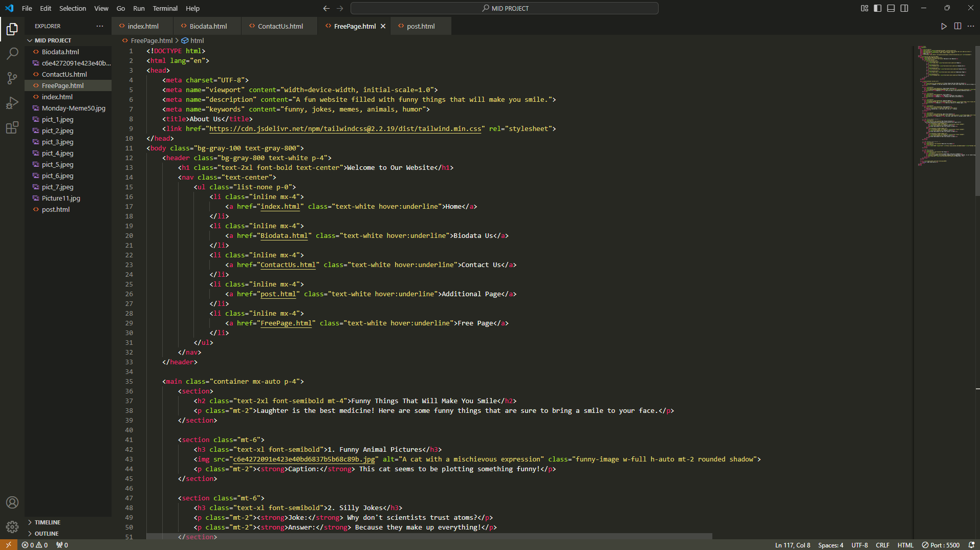Click the MID PROJECT command center search
This screenshot has width=980, height=550.
(x=505, y=8)
